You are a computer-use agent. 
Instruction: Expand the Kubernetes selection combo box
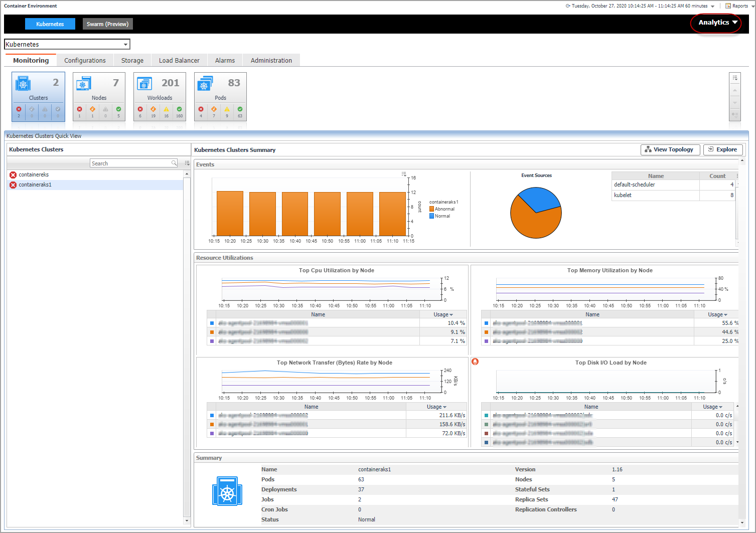(125, 45)
